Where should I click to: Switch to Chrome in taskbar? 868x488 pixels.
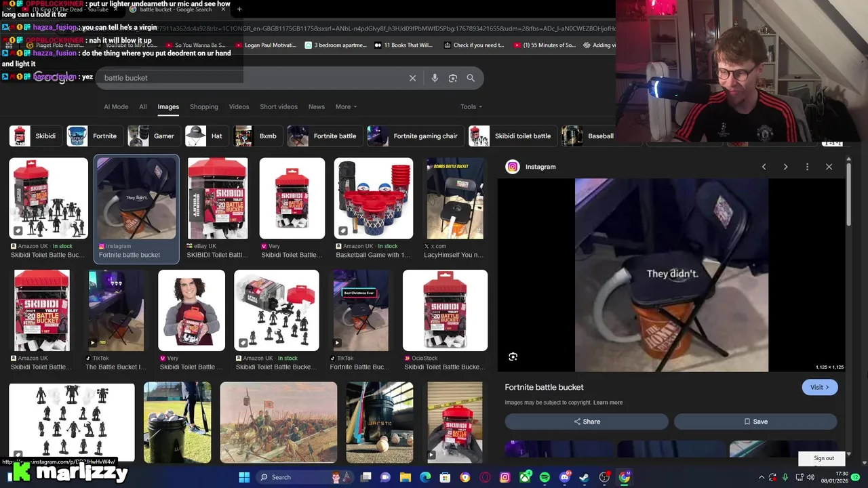pos(625,477)
